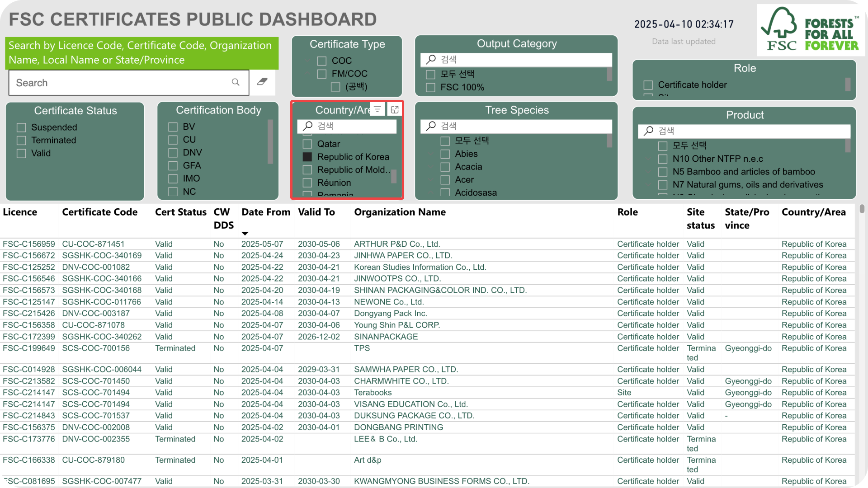Expand the N5 Bamboo product chevron
The image size is (868, 488).
click(x=648, y=172)
